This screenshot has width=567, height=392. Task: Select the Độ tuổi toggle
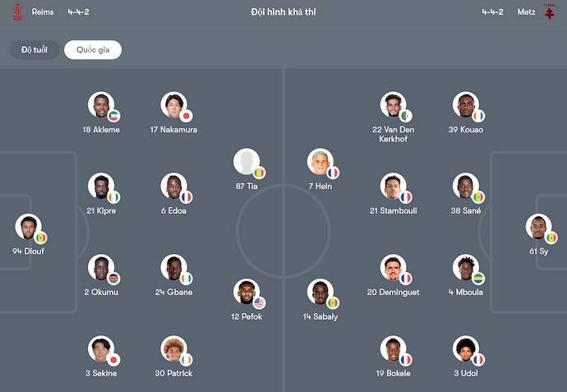pos(35,50)
